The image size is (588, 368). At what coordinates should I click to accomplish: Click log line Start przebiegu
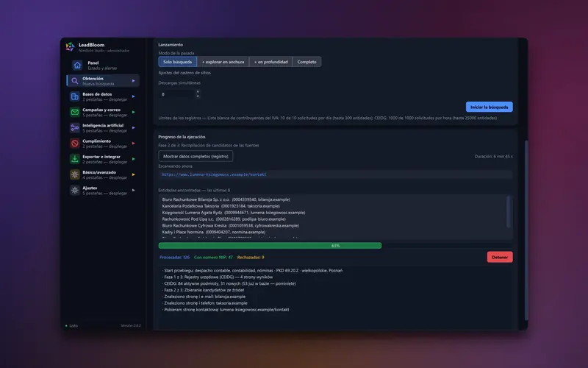point(252,270)
